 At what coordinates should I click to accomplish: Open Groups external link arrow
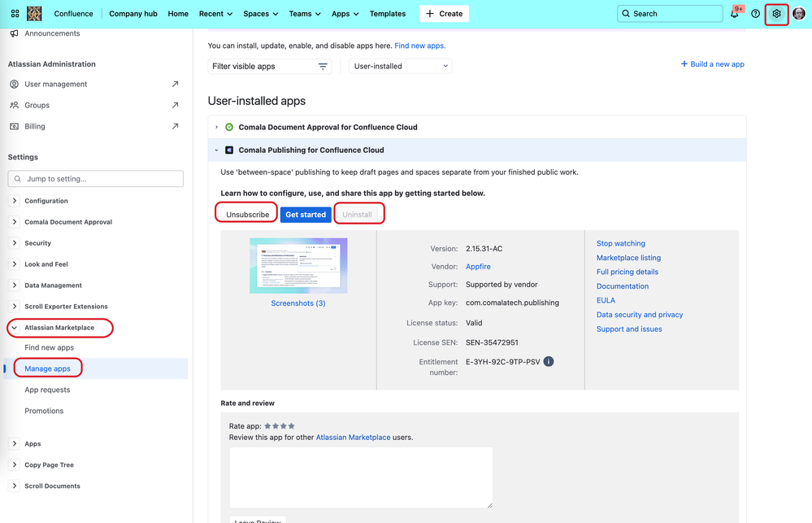click(175, 105)
